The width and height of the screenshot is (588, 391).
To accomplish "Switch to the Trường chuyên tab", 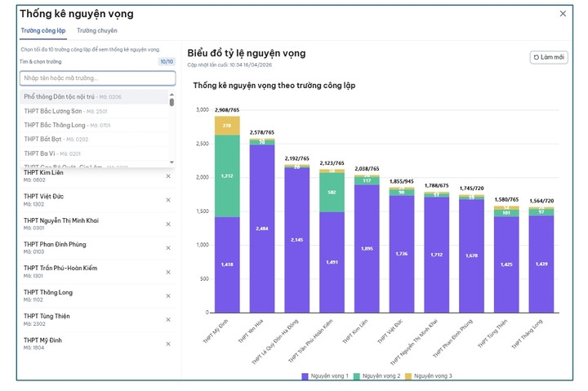I will pyautogui.click(x=96, y=30).
